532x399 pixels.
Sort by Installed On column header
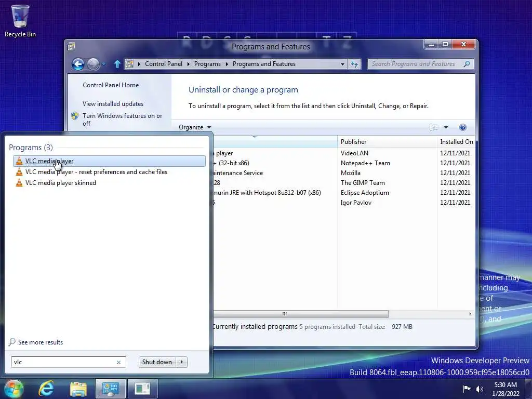(456, 142)
